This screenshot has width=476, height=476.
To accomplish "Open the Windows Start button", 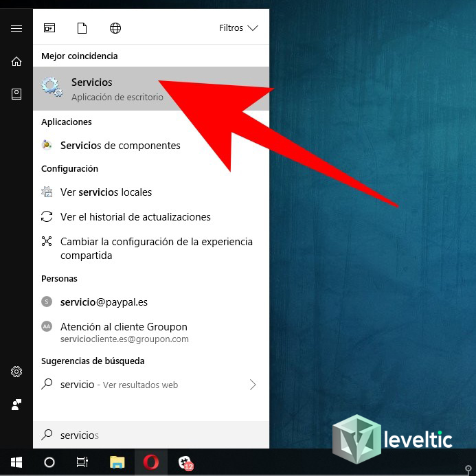I will click(x=16, y=462).
